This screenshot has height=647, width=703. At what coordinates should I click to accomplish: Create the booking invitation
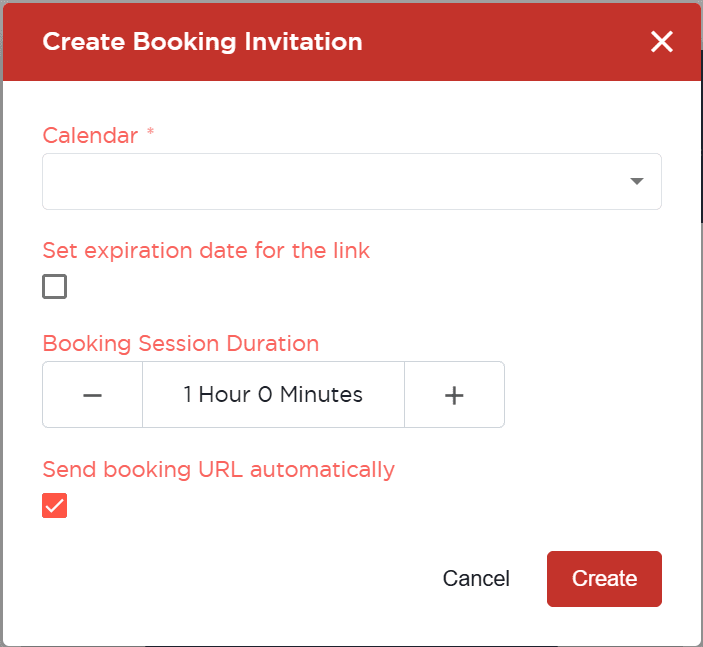click(x=604, y=578)
